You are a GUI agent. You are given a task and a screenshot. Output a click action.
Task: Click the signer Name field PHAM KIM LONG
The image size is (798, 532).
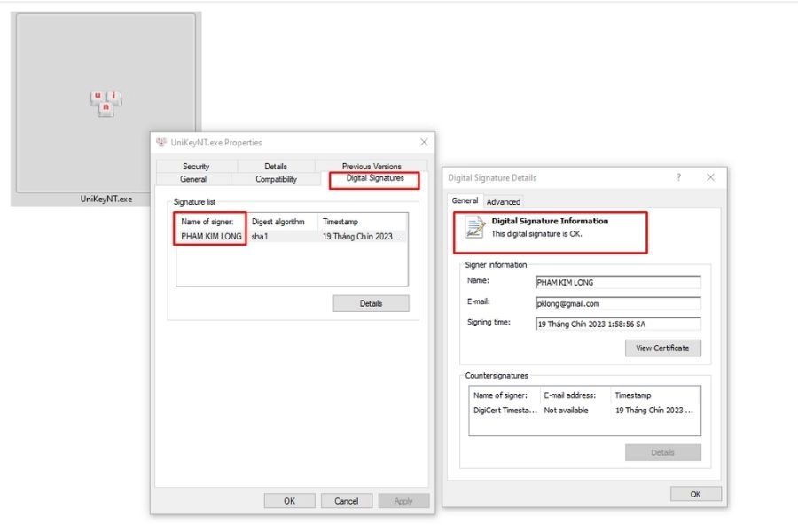tap(618, 282)
